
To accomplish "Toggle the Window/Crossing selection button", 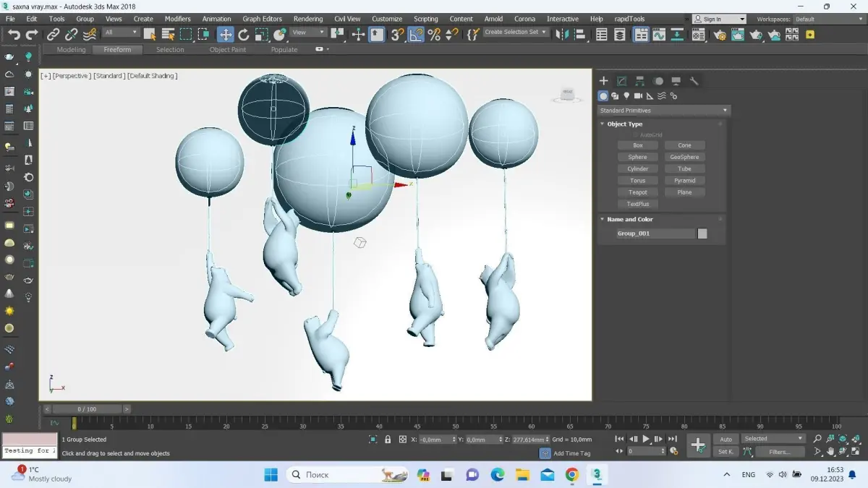I will 204,34.
